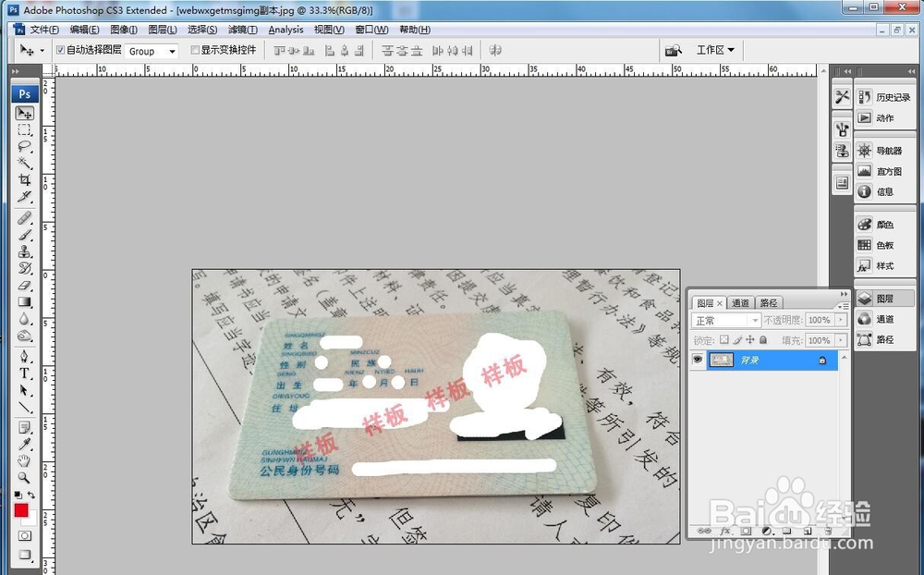Switch to the 路径 tab in layers panel

click(769, 302)
